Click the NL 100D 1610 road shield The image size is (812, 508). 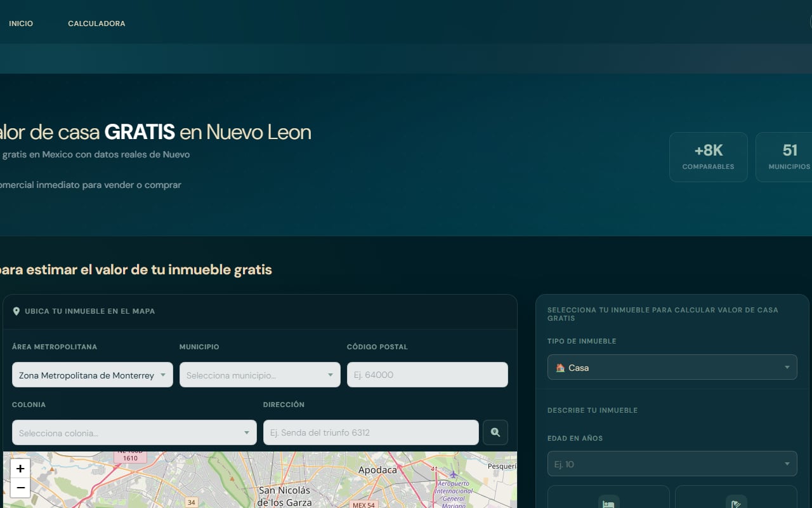coord(130,457)
